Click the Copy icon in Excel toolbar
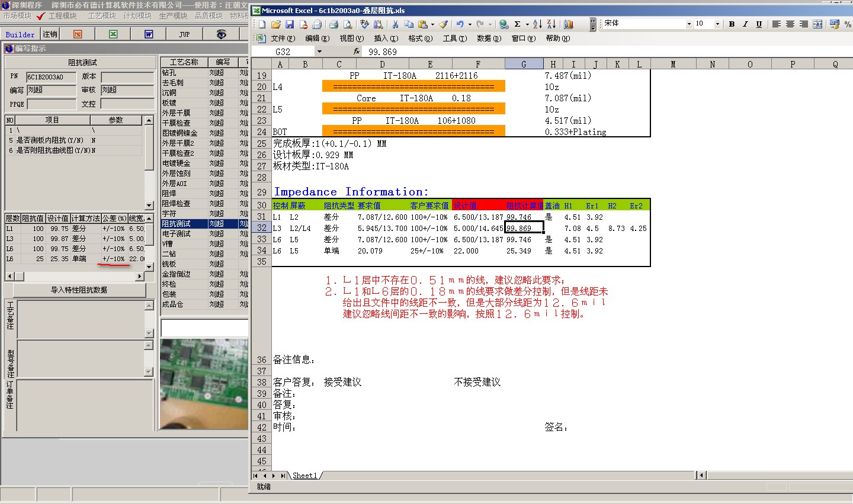This screenshot has width=853, height=504. pyautogui.click(x=409, y=24)
